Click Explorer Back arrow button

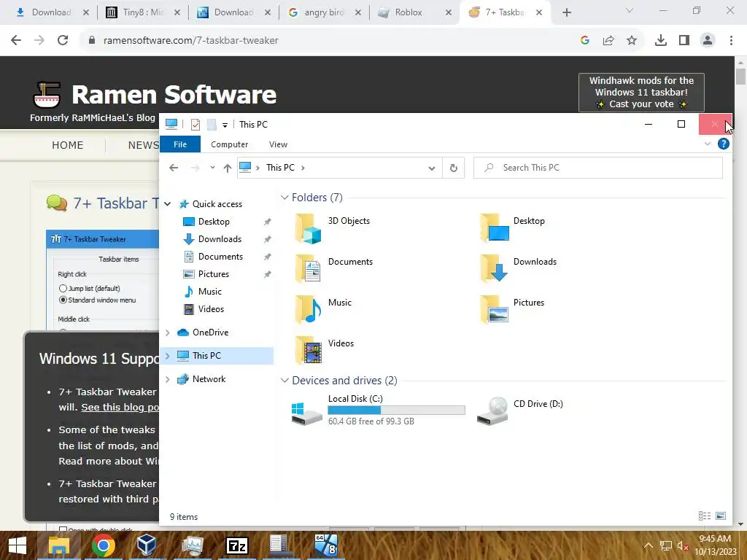click(x=174, y=168)
